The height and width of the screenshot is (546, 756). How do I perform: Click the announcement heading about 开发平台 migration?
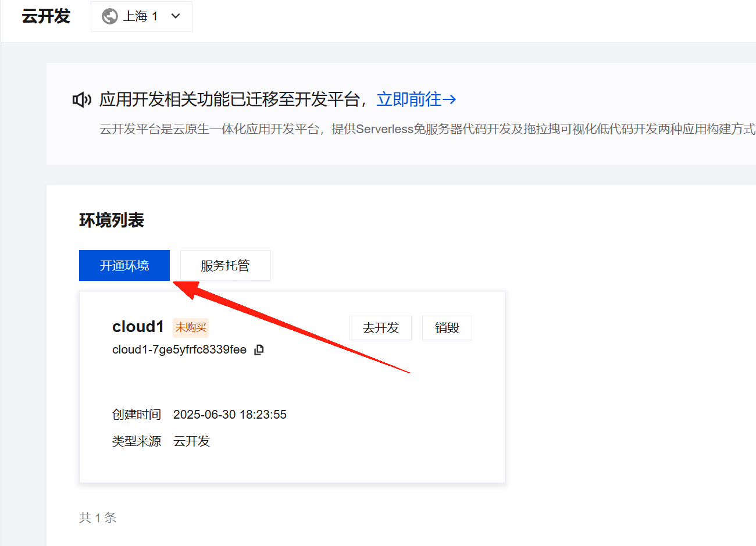tap(233, 99)
